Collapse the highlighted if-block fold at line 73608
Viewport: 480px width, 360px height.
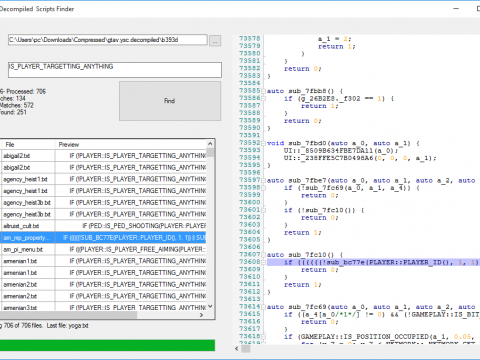pos(264,262)
